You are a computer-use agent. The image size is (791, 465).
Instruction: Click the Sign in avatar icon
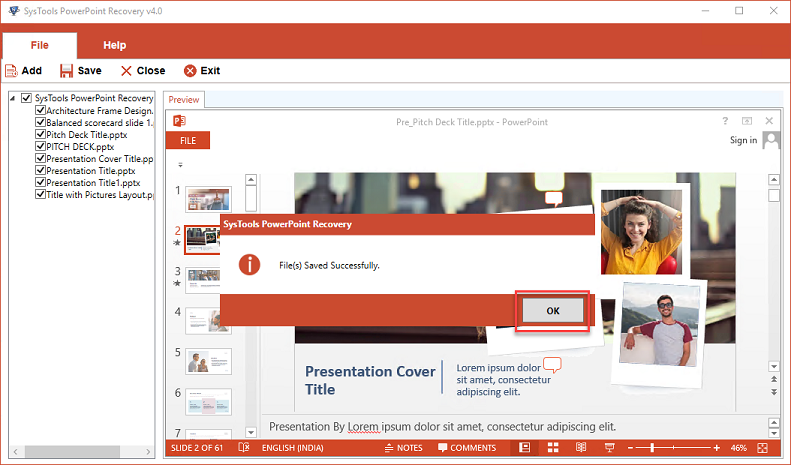click(771, 140)
